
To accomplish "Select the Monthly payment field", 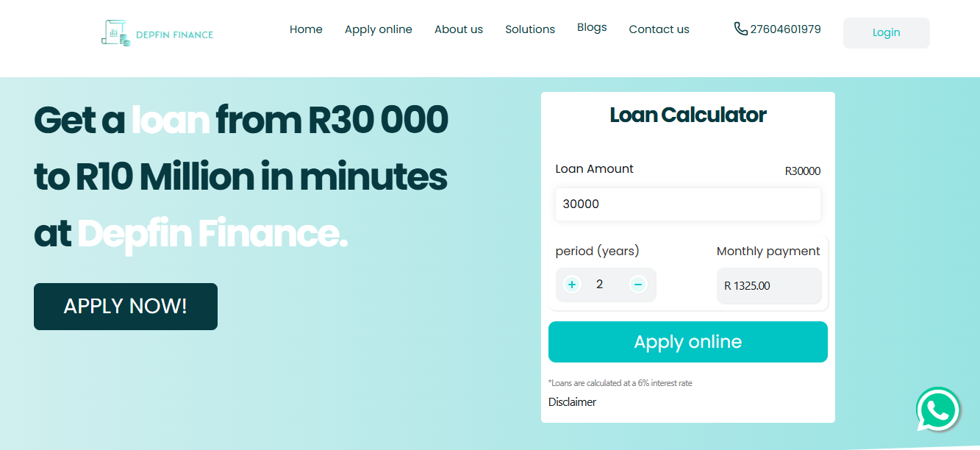I will tap(768, 285).
